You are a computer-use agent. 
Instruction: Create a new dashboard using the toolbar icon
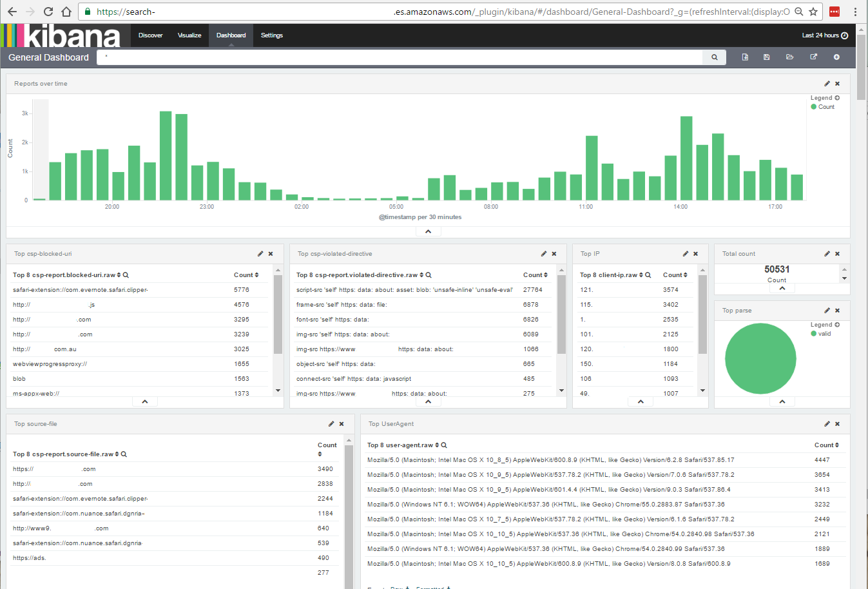(x=745, y=57)
